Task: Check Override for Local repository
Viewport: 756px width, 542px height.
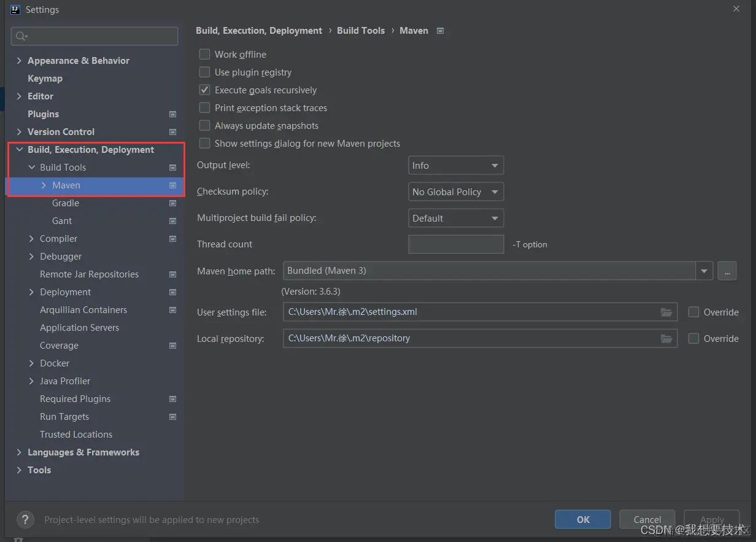Action: click(694, 338)
